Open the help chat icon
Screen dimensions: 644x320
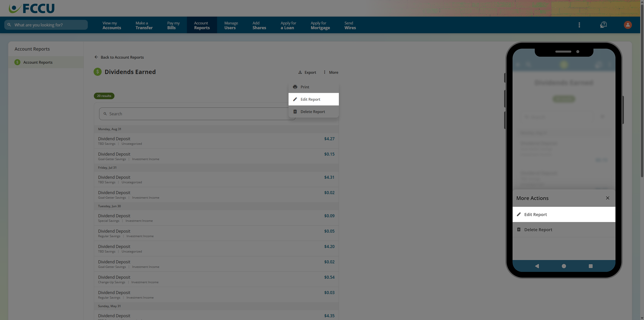pyautogui.click(x=603, y=25)
